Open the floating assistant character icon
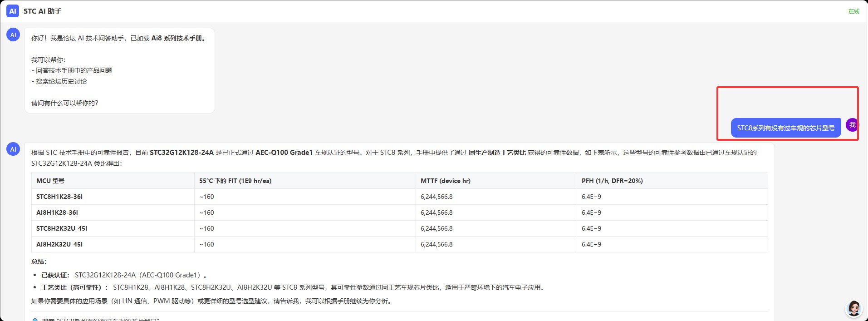 (854, 308)
